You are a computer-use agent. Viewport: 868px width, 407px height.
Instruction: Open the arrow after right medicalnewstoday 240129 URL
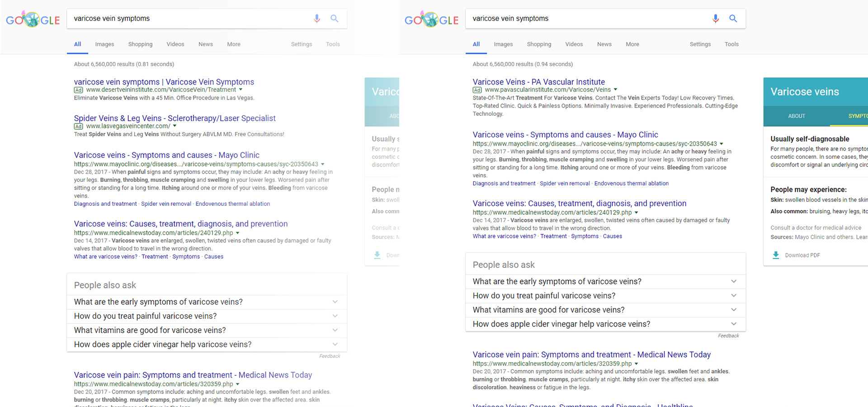pyautogui.click(x=637, y=213)
